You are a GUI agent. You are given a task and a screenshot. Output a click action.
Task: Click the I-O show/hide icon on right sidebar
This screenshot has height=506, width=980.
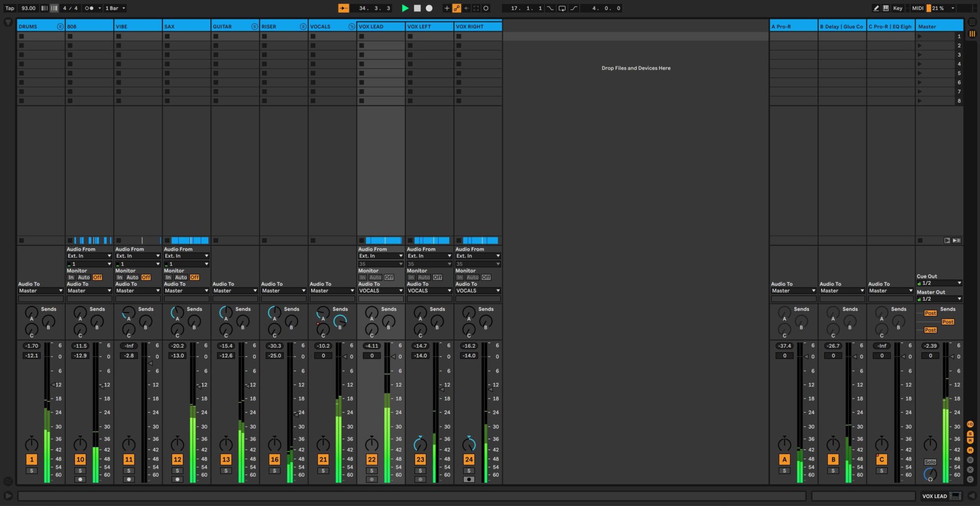coord(970,424)
